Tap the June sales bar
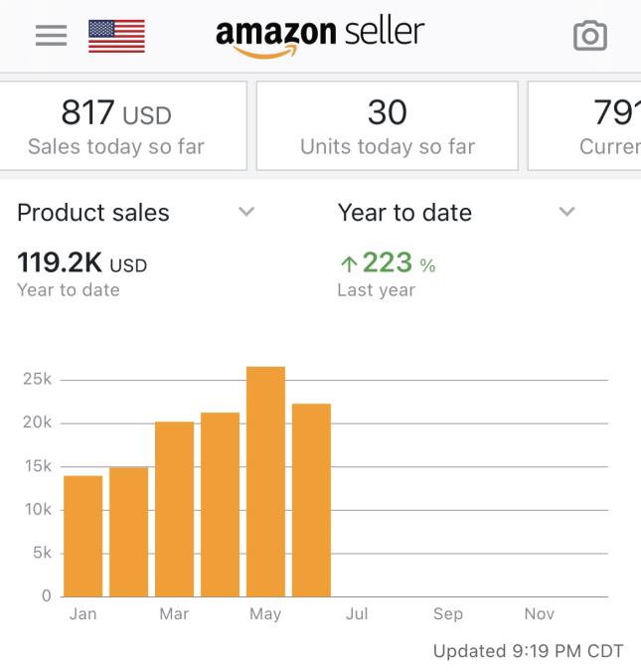The height and width of the screenshot is (672, 641). tap(311, 500)
